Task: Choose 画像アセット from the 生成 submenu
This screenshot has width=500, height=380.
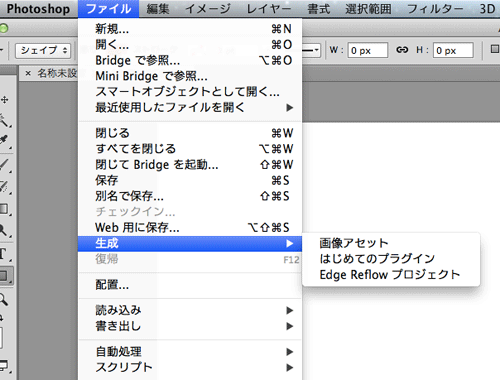Action: [391, 243]
